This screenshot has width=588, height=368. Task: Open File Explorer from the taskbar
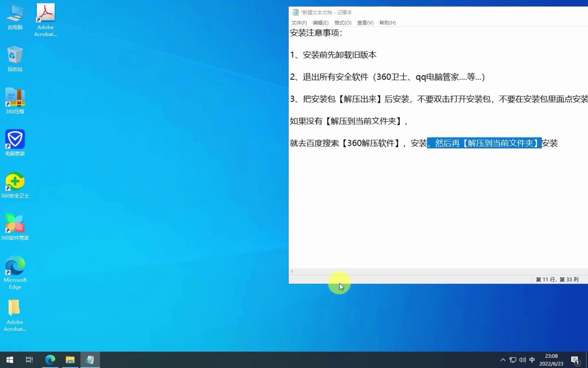pyautogui.click(x=70, y=359)
